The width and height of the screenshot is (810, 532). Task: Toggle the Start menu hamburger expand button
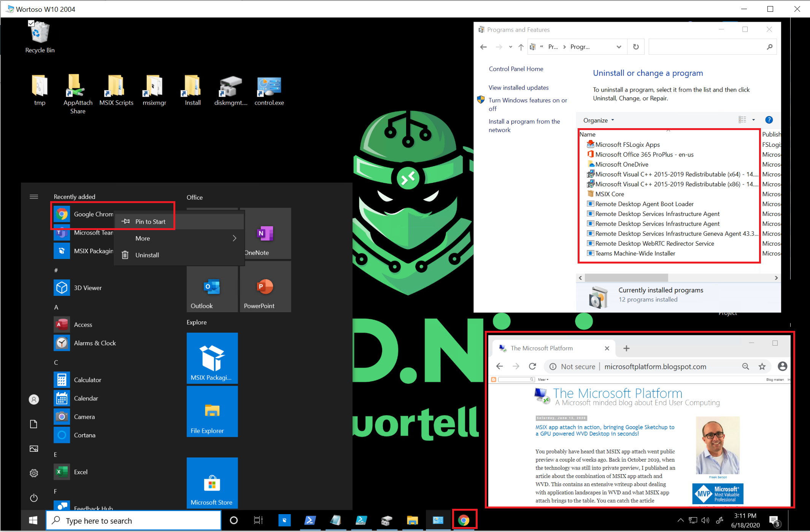[x=34, y=197]
